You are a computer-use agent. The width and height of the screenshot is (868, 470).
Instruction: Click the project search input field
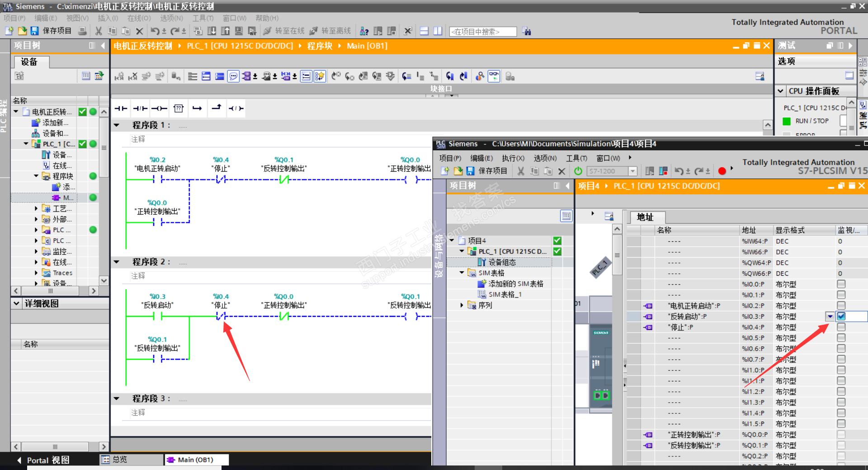483,32
